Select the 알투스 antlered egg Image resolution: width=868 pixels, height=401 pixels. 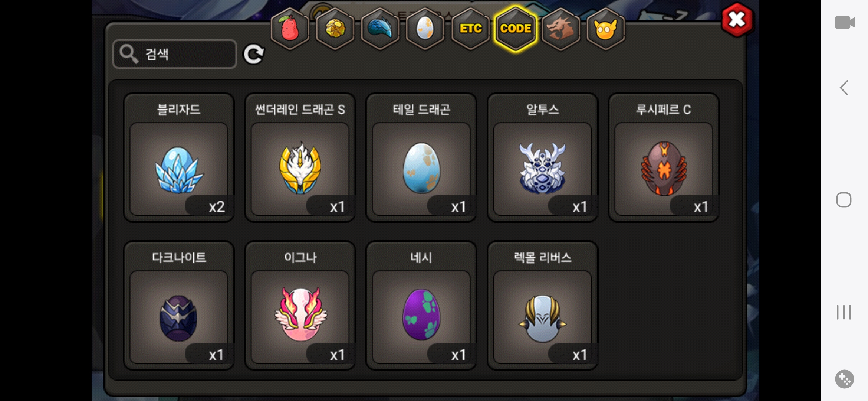tap(543, 157)
